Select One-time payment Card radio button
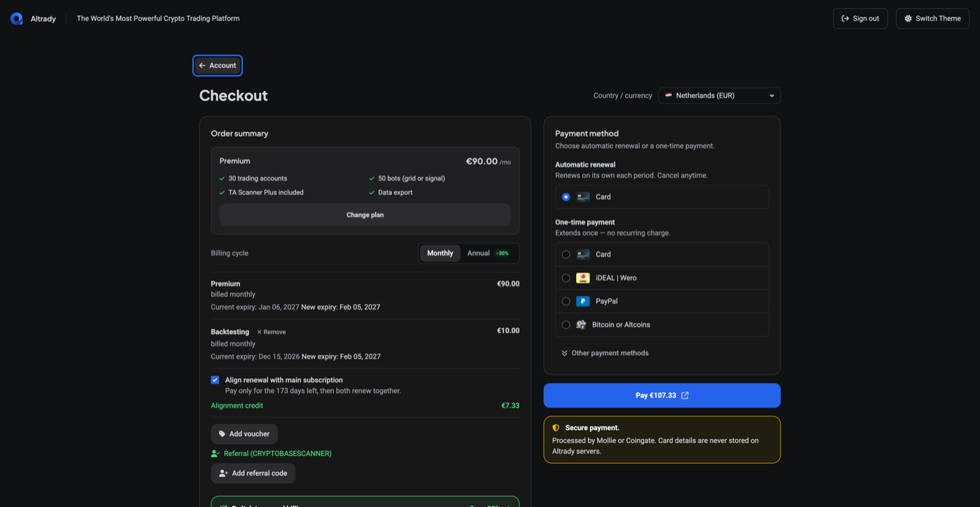This screenshot has width=980, height=507. point(566,254)
